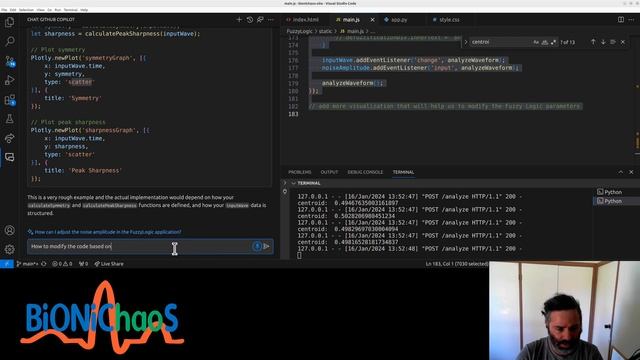
Task: Open the Selection menu
Action: tap(27, 9)
